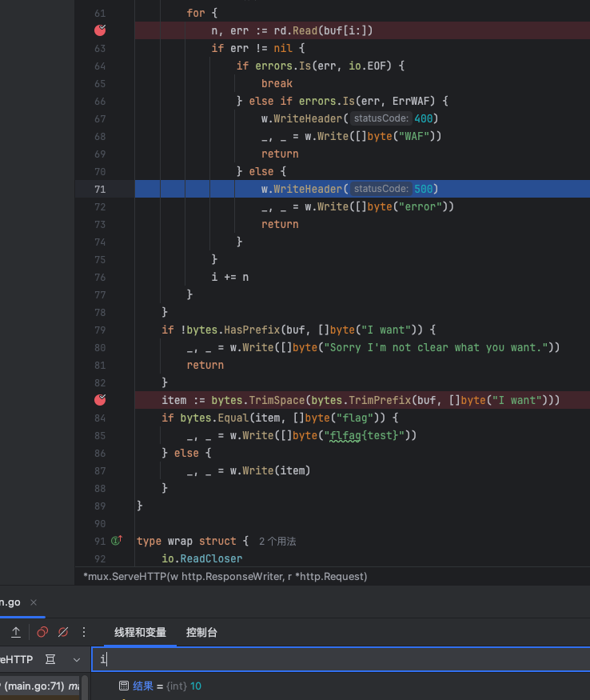590x700 pixels.
Task: Click the statusCode hint on line 71
Action: 381,189
